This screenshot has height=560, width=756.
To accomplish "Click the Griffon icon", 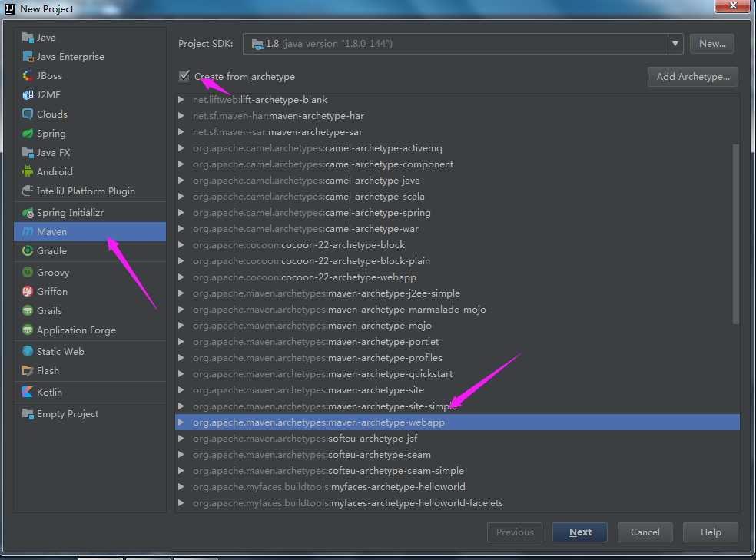I will 28,292.
